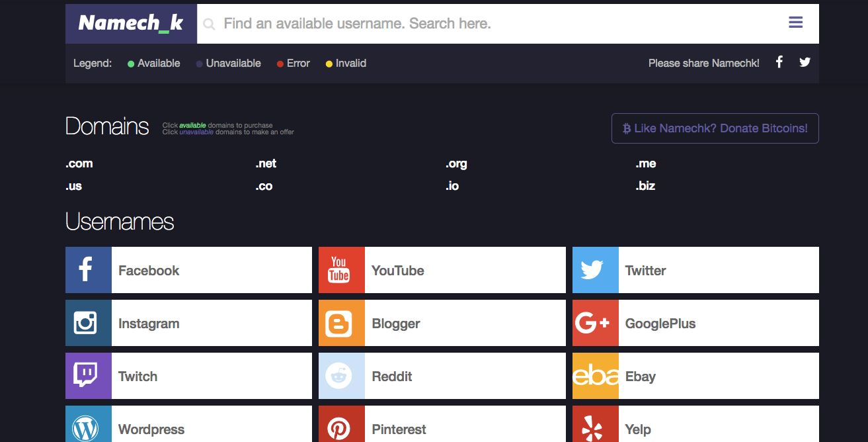Click the Reddit alien icon
The width and height of the screenshot is (868, 442).
coord(342,376)
